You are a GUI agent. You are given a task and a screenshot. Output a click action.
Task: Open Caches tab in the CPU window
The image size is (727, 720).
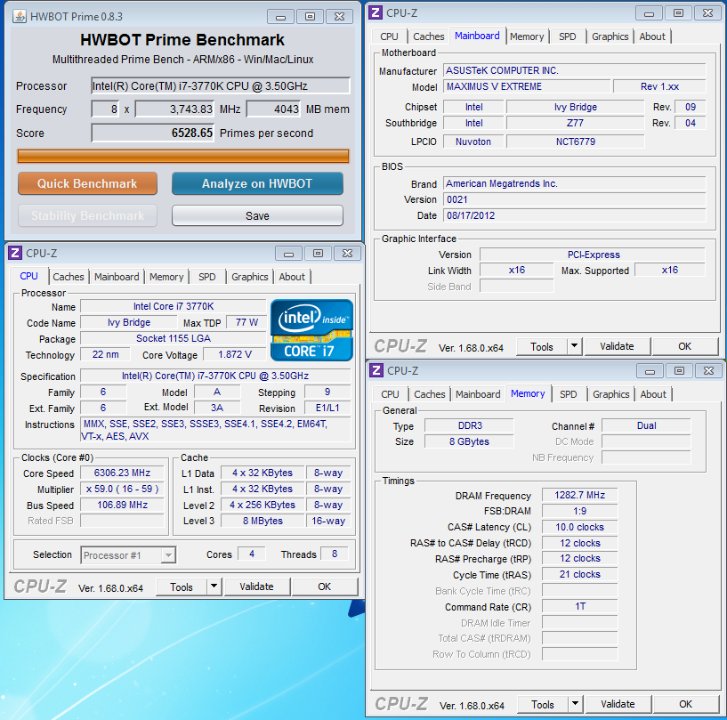point(68,277)
